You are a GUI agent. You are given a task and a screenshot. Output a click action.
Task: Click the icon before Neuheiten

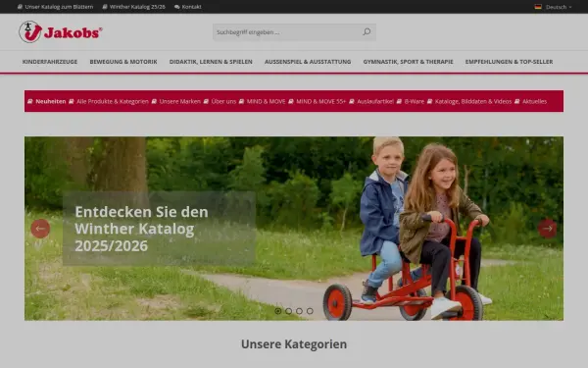[x=30, y=101]
